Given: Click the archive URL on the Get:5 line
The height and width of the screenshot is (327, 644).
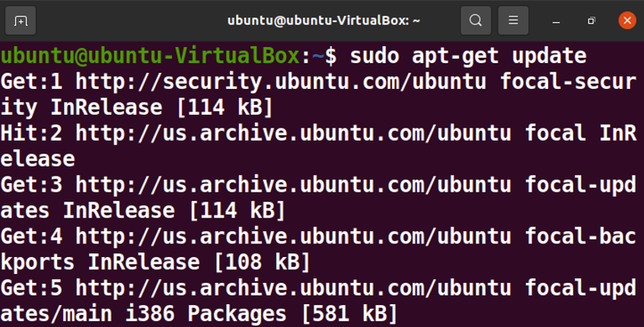Looking at the screenshot, I should [293, 288].
